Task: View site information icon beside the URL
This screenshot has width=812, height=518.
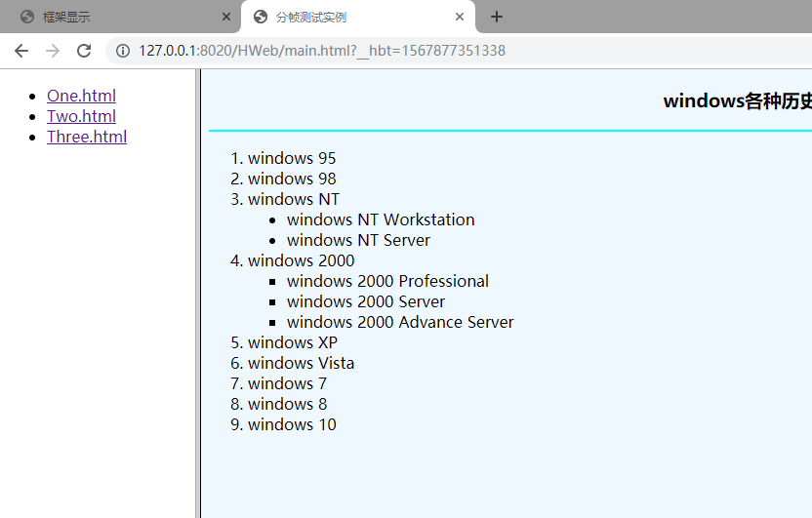Action: 123,51
